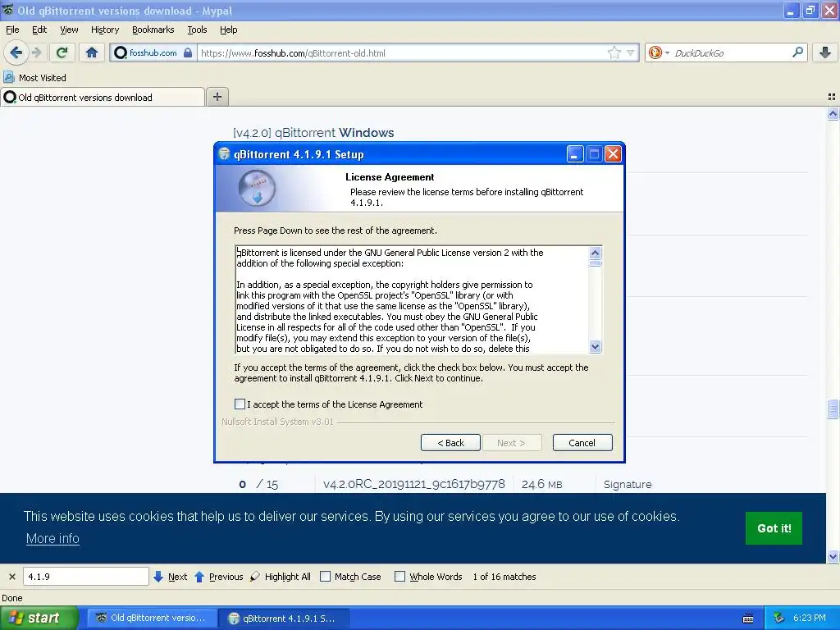Click the qBittorrent installer header logo

[257, 188]
